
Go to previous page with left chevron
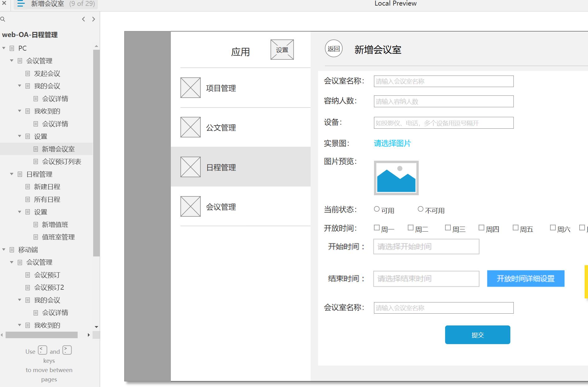pyautogui.click(x=83, y=19)
